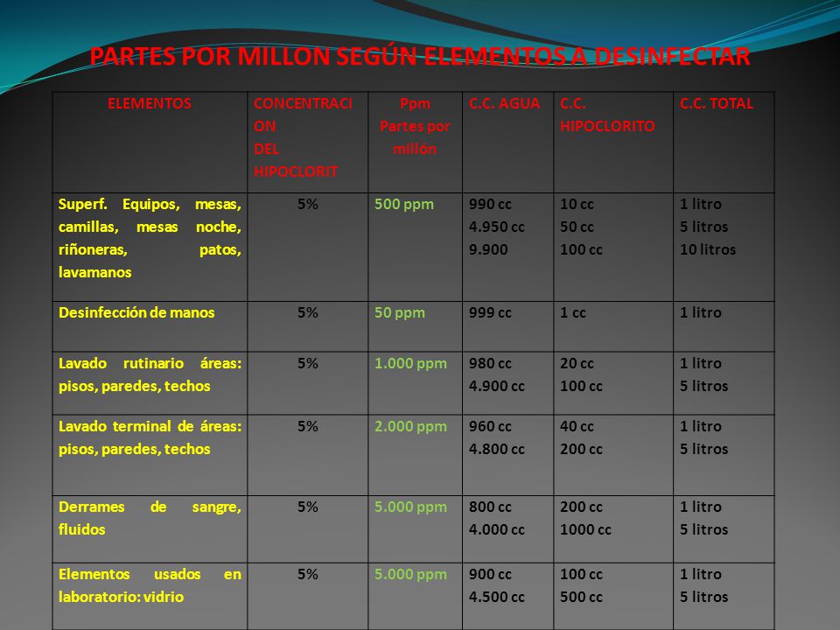Image resolution: width=840 pixels, height=630 pixels.
Task: Select the "10 litros" total value
Action: (x=708, y=249)
